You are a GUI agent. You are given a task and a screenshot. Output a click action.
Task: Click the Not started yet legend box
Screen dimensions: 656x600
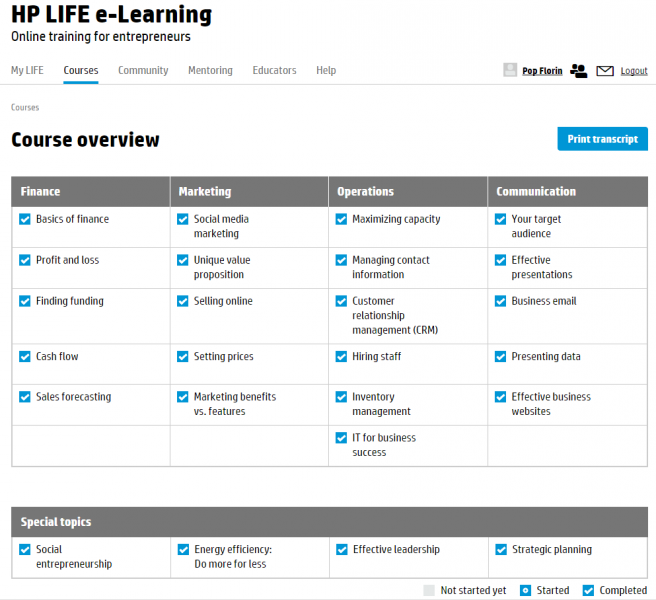pos(429,590)
